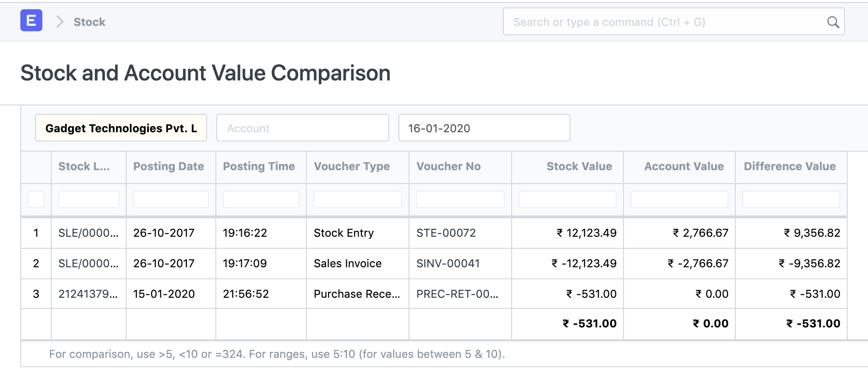Select row number 3 in the table
Screen dimensions: 868x381
pyautogui.click(x=36, y=294)
